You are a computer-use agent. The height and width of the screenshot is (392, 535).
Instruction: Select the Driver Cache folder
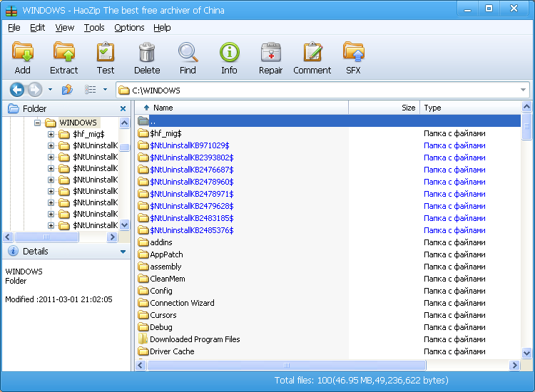click(x=172, y=351)
